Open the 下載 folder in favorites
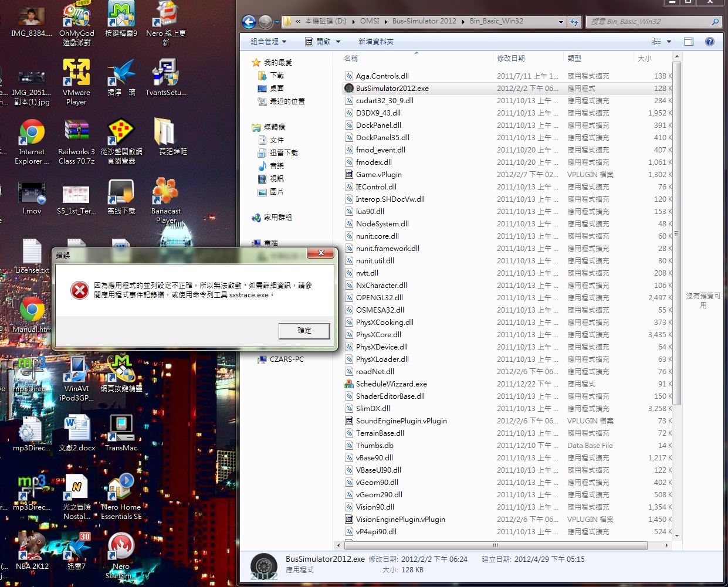 276,76
